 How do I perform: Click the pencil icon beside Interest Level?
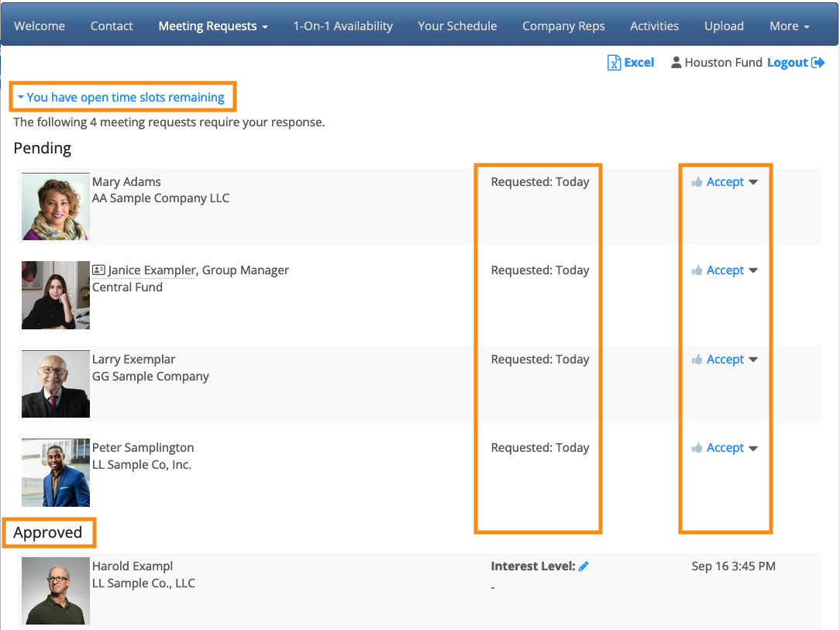point(584,566)
